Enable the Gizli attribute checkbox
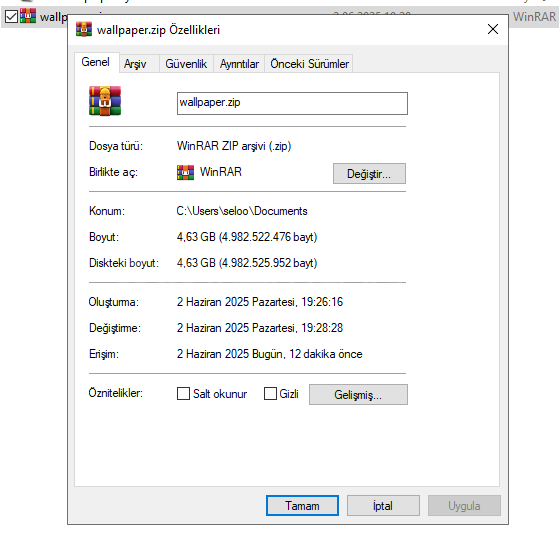This screenshot has height=560, width=559. tap(270, 394)
